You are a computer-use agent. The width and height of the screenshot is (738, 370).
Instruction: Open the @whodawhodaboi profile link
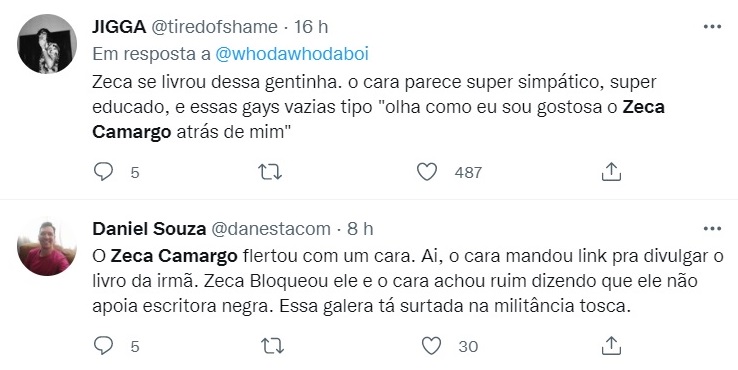tap(292, 54)
